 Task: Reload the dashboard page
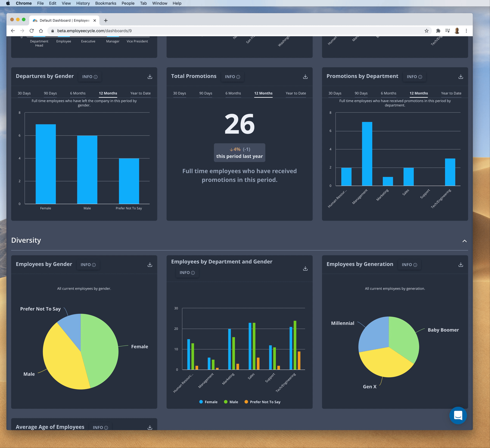[x=32, y=31]
